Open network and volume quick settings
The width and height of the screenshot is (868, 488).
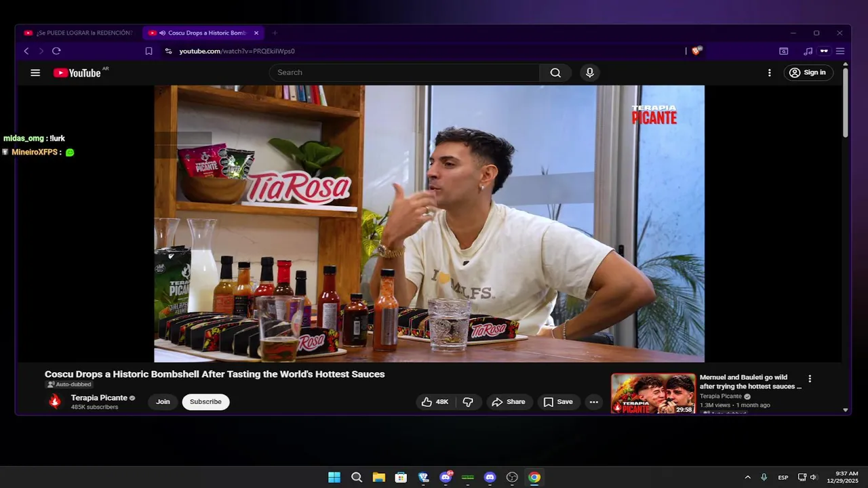pyautogui.click(x=807, y=477)
